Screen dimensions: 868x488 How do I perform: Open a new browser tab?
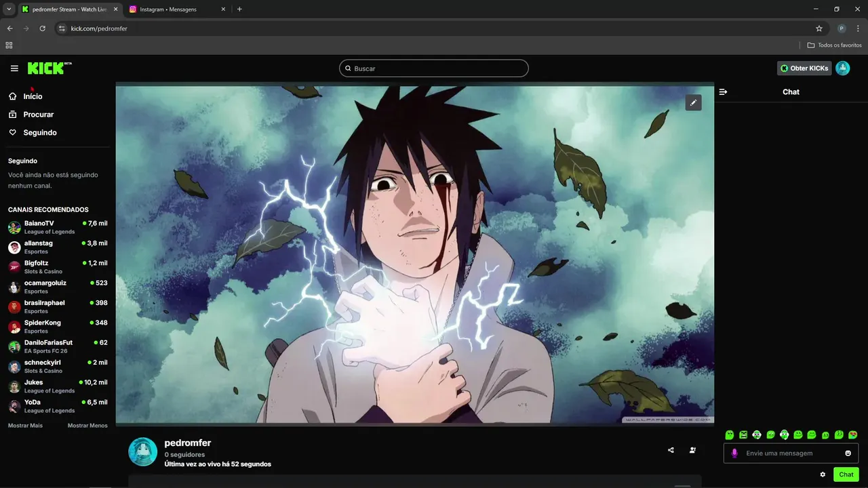click(239, 9)
